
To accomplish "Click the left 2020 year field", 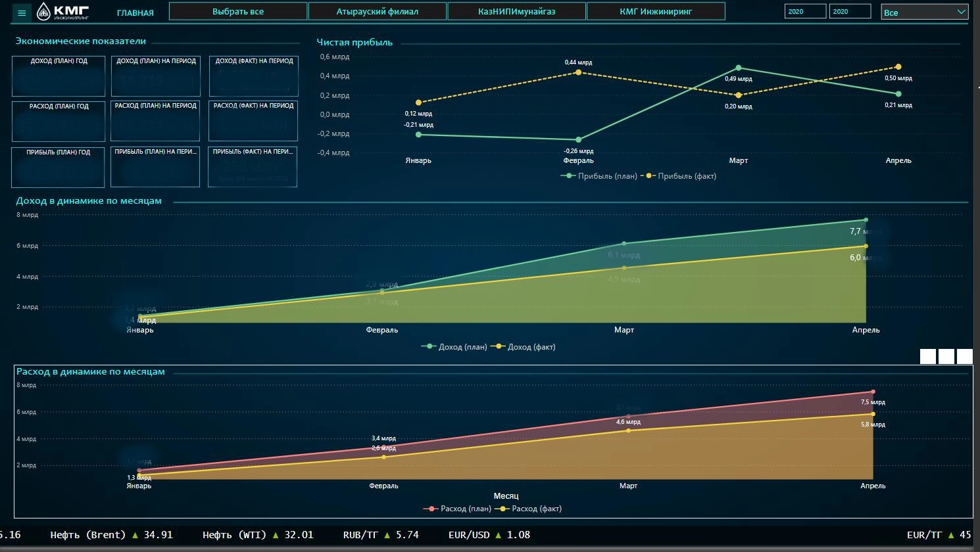I will [804, 11].
